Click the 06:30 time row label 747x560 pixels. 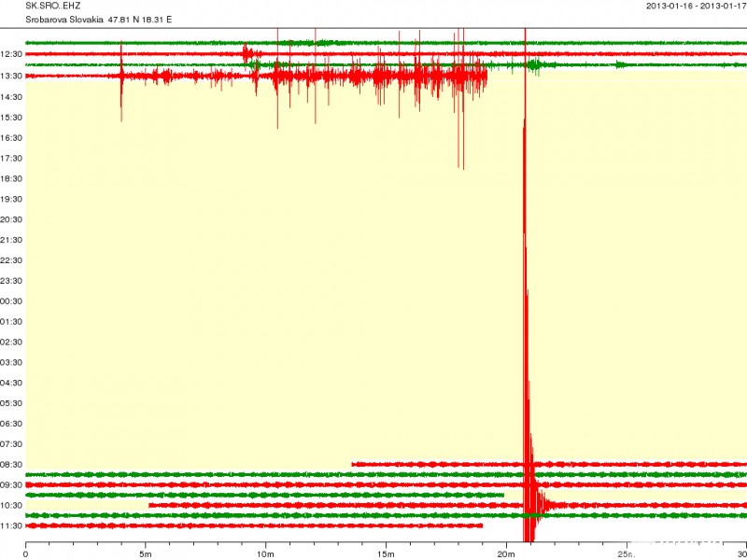pyautogui.click(x=11, y=424)
